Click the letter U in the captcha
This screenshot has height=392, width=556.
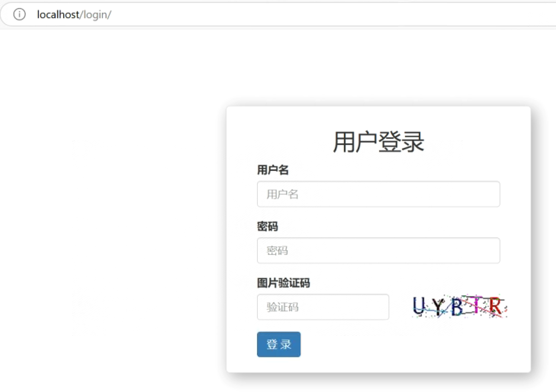click(419, 306)
